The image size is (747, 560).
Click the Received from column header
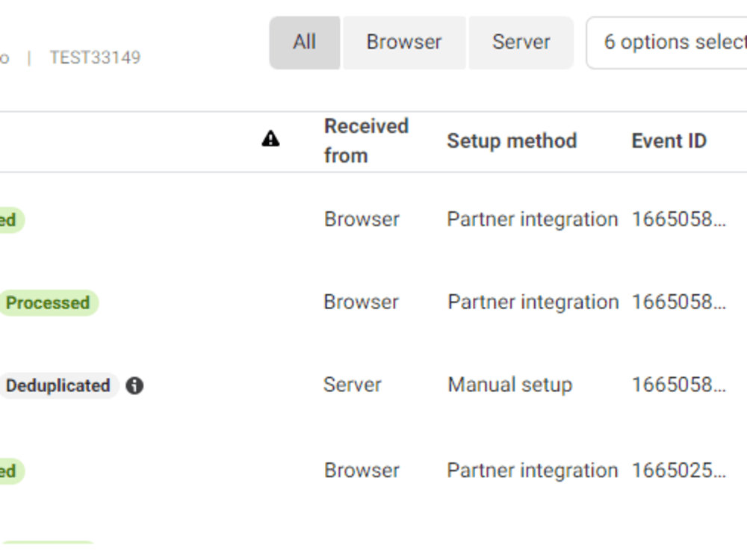(367, 140)
